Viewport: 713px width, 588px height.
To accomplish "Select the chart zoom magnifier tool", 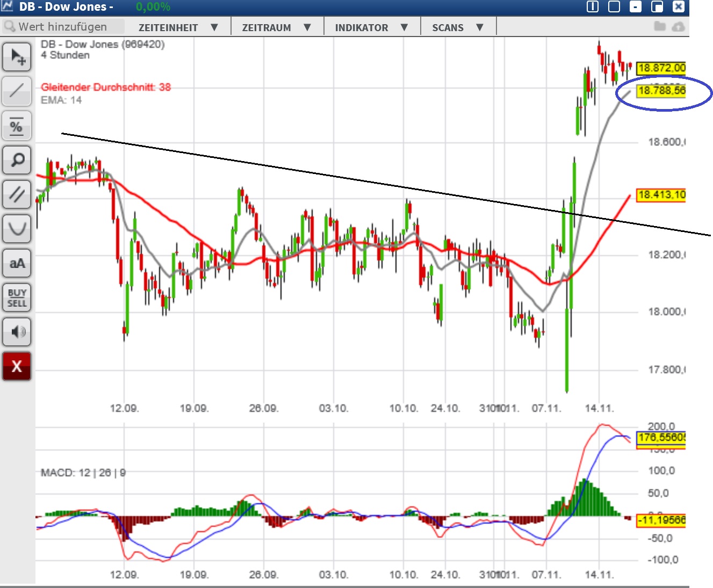I will pos(16,160).
